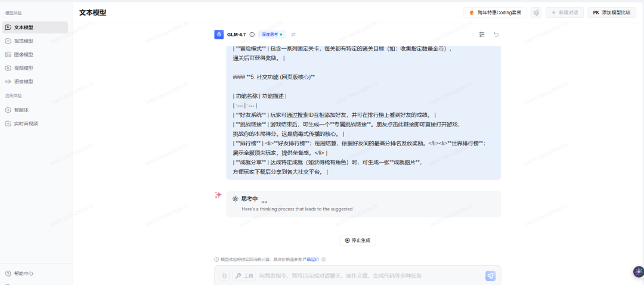Viewport: 644px width, 285px height.
Task: Open the 工具 tools button
Action: click(x=244, y=276)
